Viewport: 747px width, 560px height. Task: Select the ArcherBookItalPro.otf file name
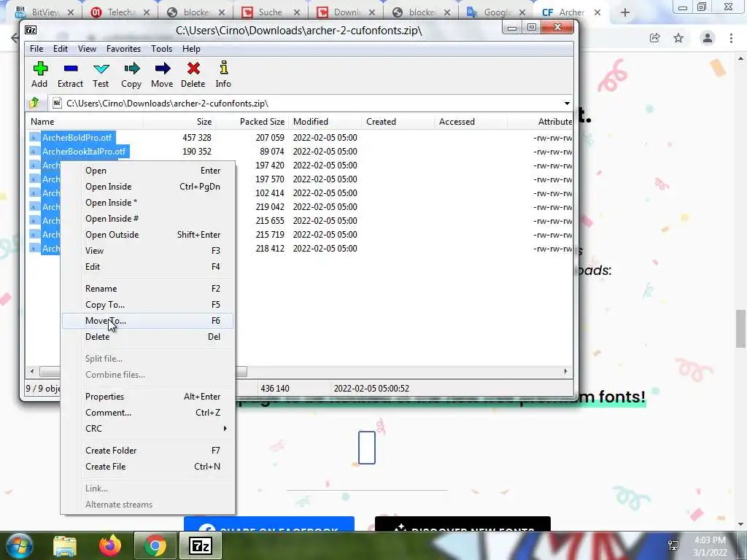(84, 152)
